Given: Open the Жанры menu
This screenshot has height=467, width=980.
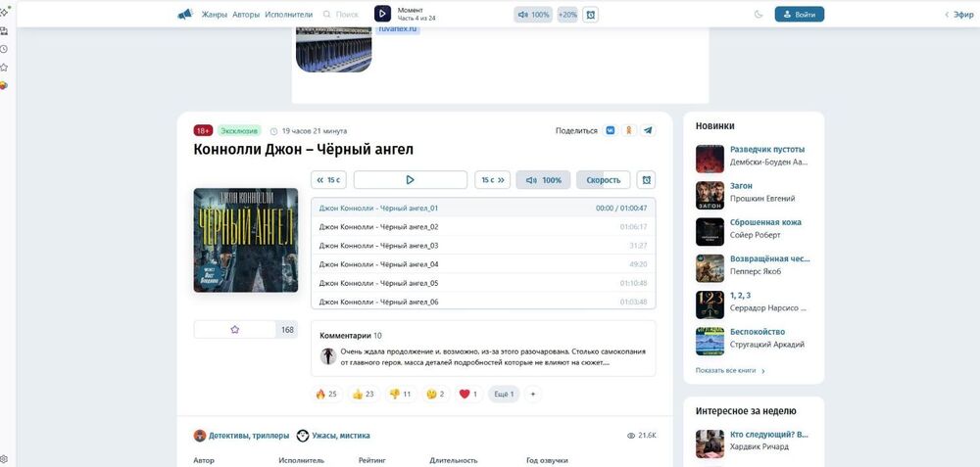Looking at the screenshot, I should 215,15.
